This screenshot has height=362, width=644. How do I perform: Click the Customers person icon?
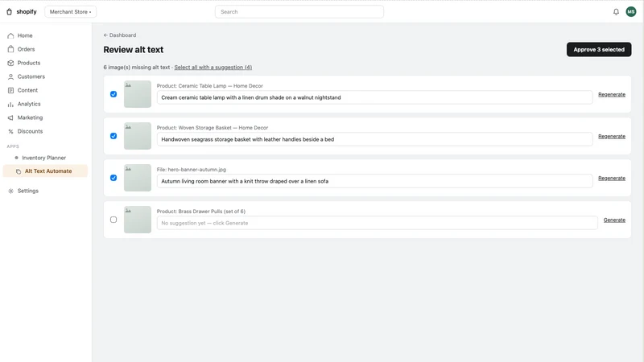[10, 76]
